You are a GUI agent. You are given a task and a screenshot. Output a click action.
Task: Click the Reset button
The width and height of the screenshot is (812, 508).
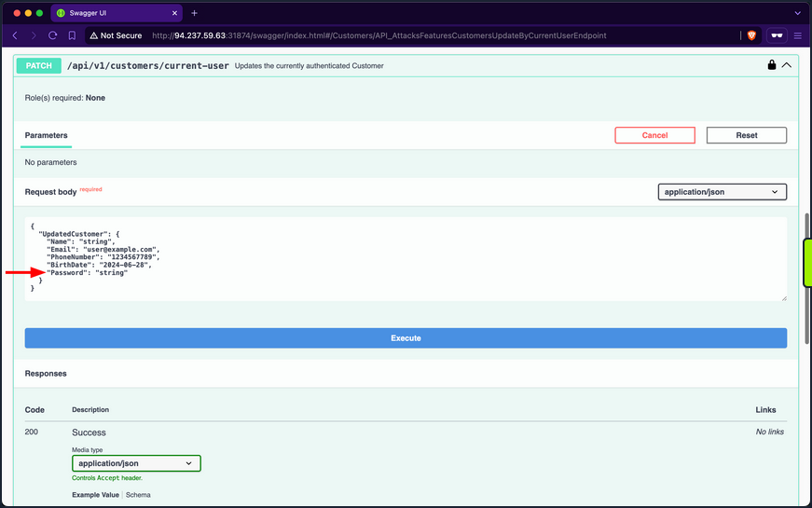click(746, 135)
